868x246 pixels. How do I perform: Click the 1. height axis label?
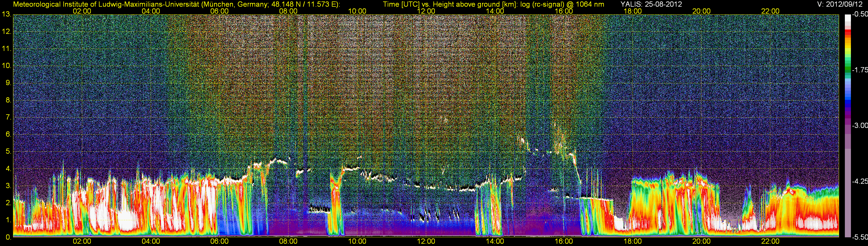(x=8, y=220)
